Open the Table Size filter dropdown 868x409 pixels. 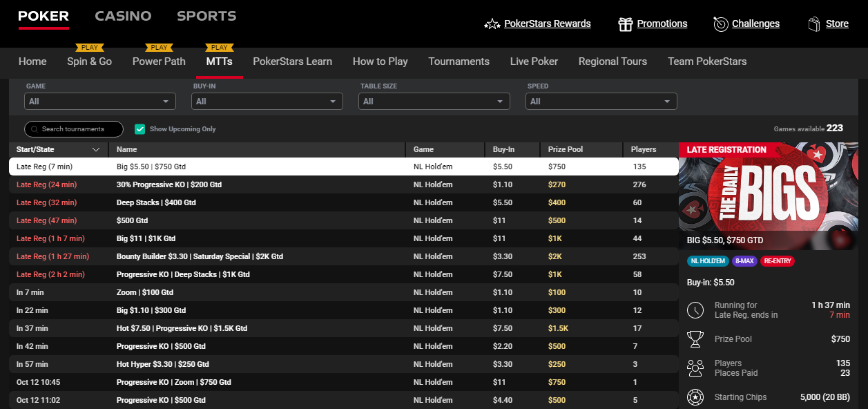click(434, 102)
